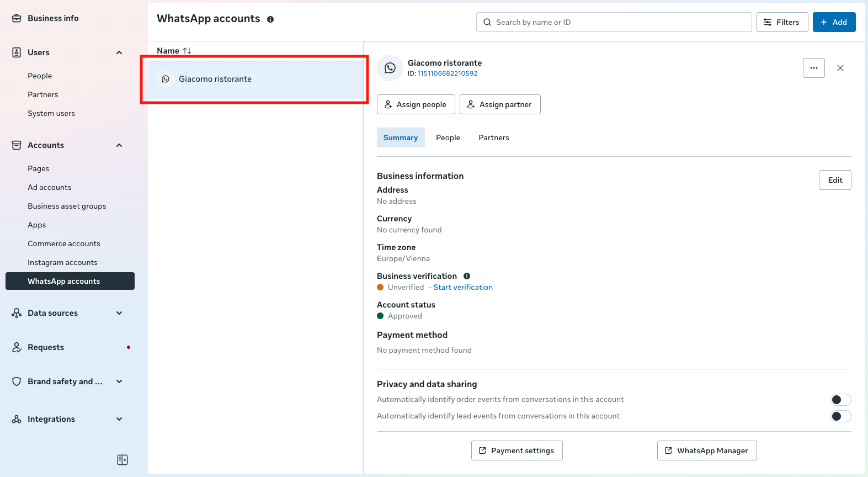
Task: Switch to the Summary tab
Action: tap(401, 137)
